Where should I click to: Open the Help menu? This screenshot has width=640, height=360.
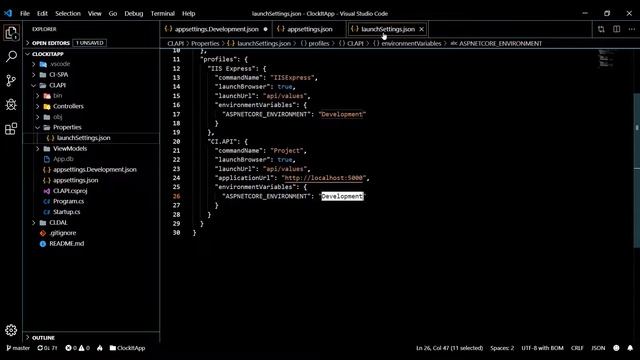tap(189, 13)
